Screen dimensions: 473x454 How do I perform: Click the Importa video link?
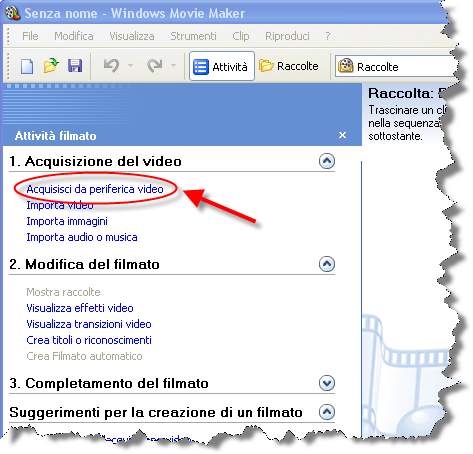click(60, 205)
